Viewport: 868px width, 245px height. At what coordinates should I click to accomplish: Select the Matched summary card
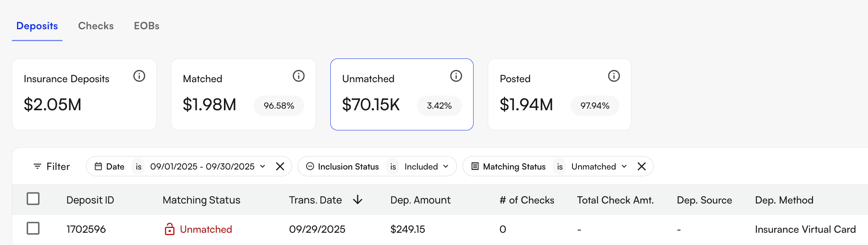click(x=243, y=95)
